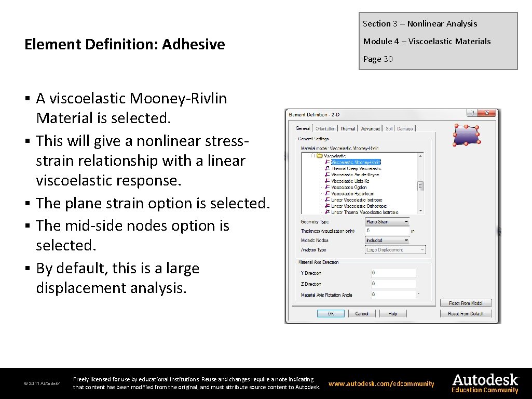The image size is (532, 399).
Task: Click the dialog question-mark help button
Action: [472, 113]
